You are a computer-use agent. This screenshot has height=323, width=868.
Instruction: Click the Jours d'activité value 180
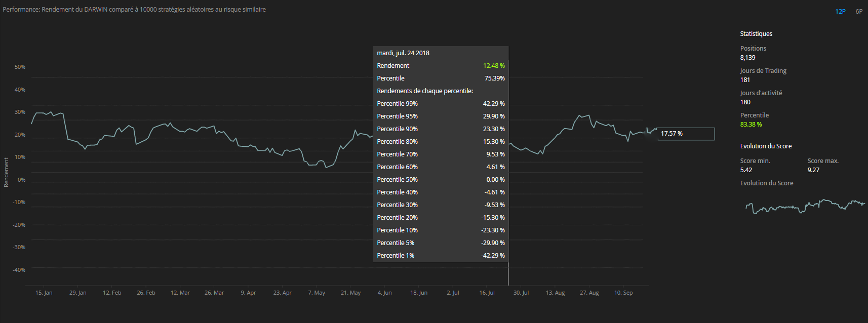(x=745, y=102)
